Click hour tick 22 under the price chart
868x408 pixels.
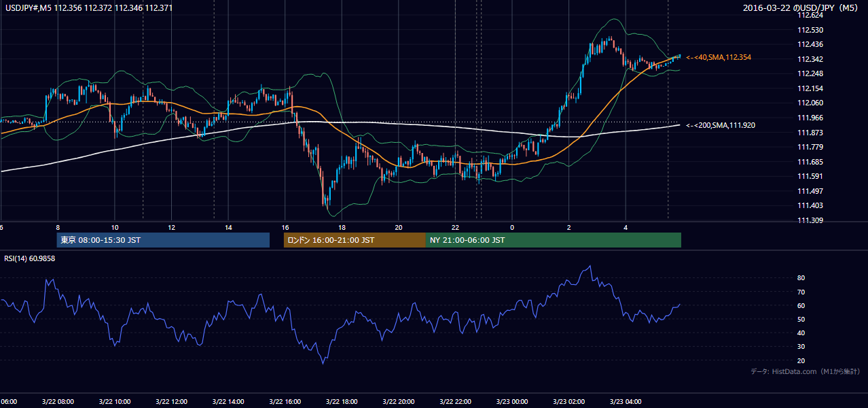pyautogui.click(x=456, y=228)
